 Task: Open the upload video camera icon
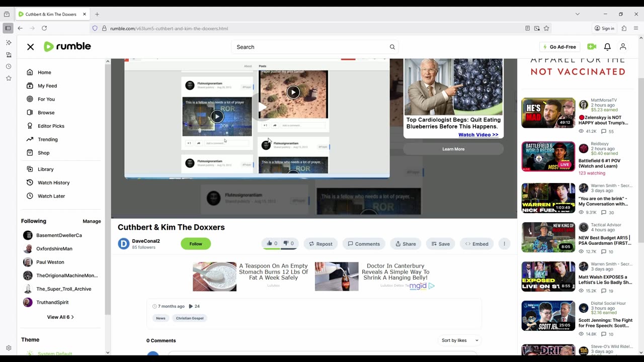(592, 47)
